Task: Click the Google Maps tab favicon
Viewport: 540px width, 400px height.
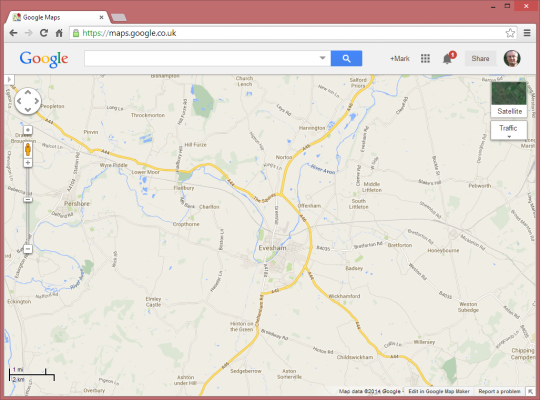Action: click(x=17, y=17)
